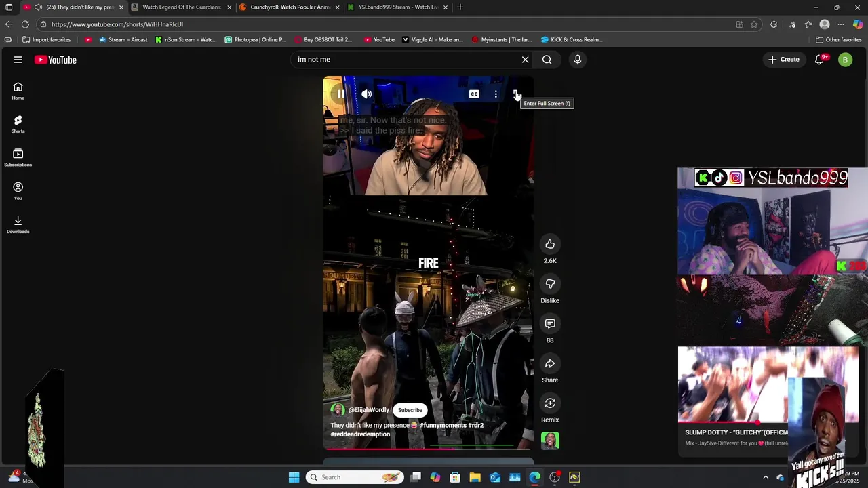
Task: Open the Photopea bookmark
Action: pos(256,39)
